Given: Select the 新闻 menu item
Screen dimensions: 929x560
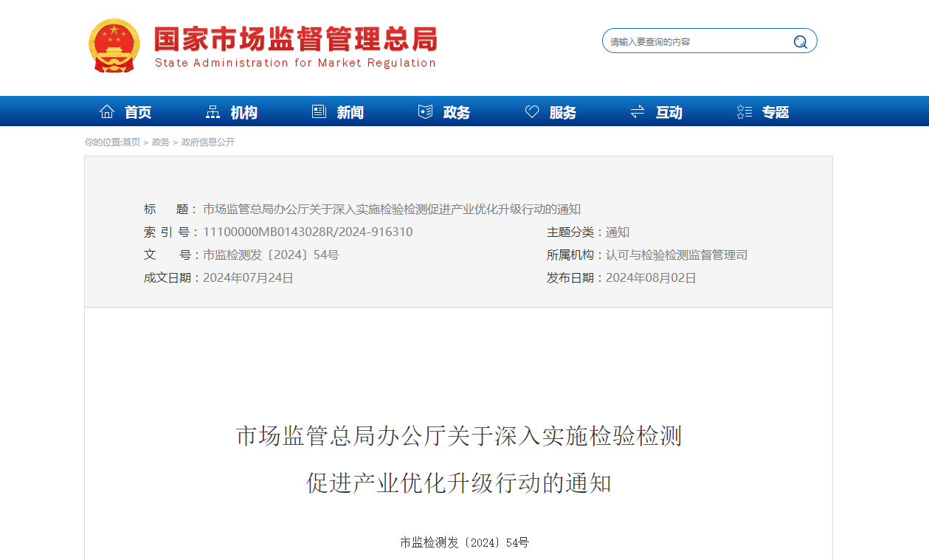Looking at the screenshot, I should click(x=350, y=112).
